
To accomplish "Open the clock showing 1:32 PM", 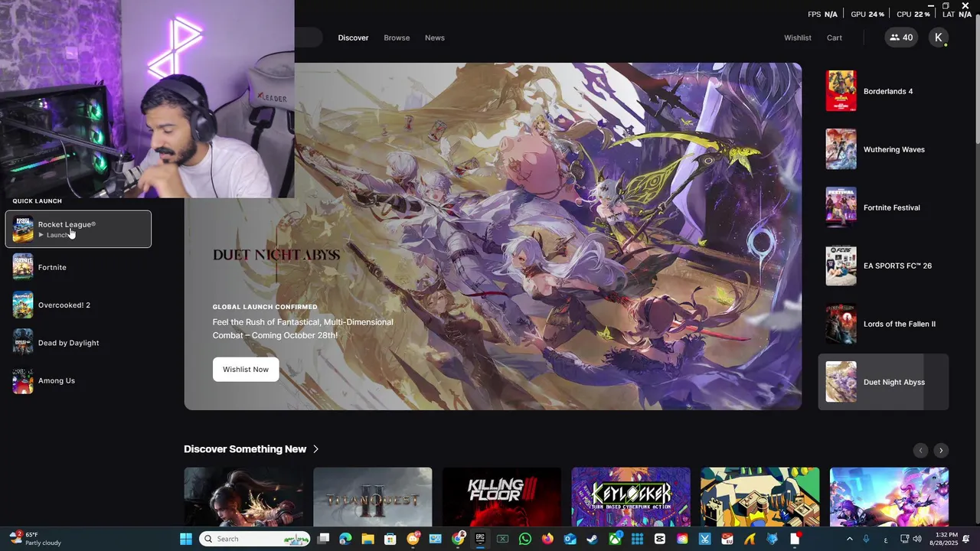I will coord(946,539).
